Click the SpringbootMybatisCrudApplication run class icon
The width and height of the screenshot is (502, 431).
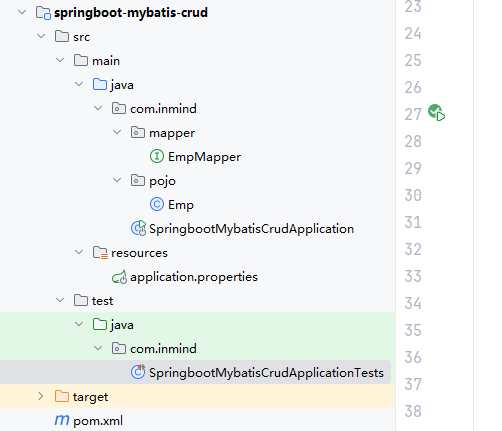138,228
